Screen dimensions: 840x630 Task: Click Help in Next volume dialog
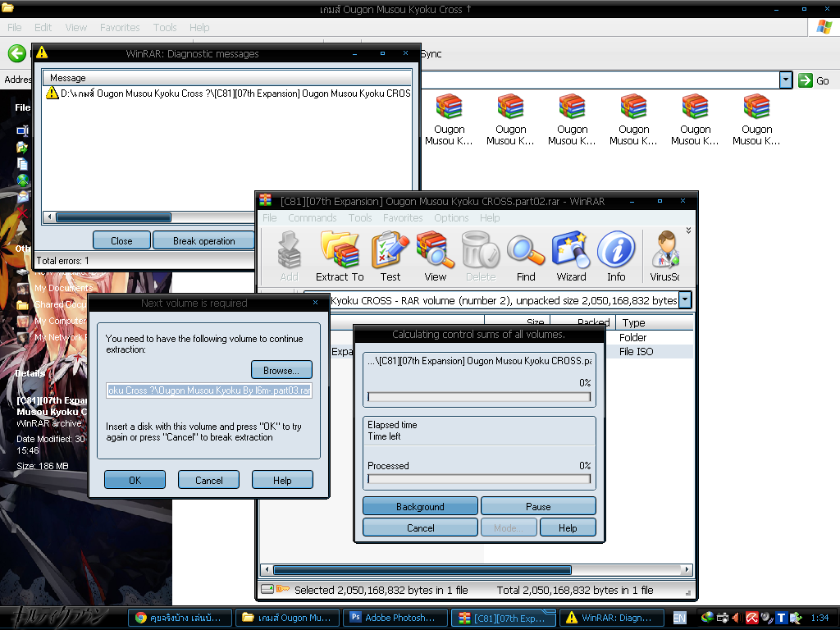(282, 480)
